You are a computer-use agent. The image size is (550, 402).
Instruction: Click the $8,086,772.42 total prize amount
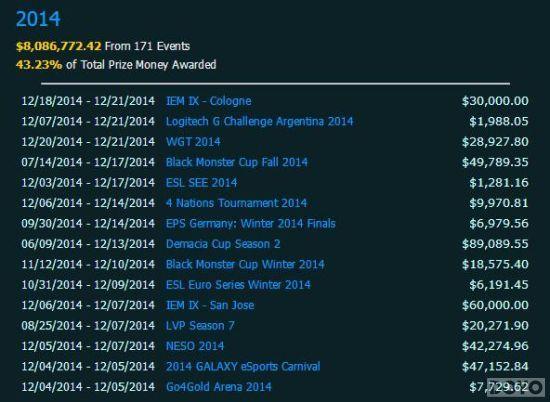[x=59, y=46]
